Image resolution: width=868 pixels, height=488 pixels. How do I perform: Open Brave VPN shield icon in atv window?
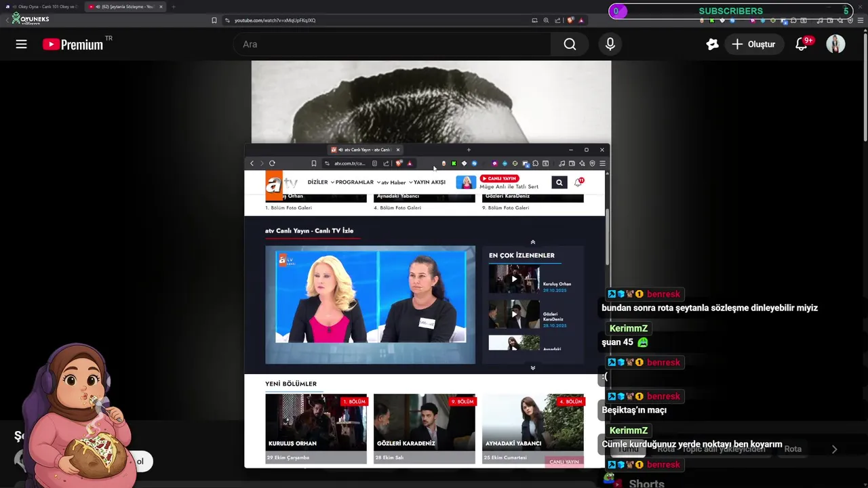pos(592,163)
